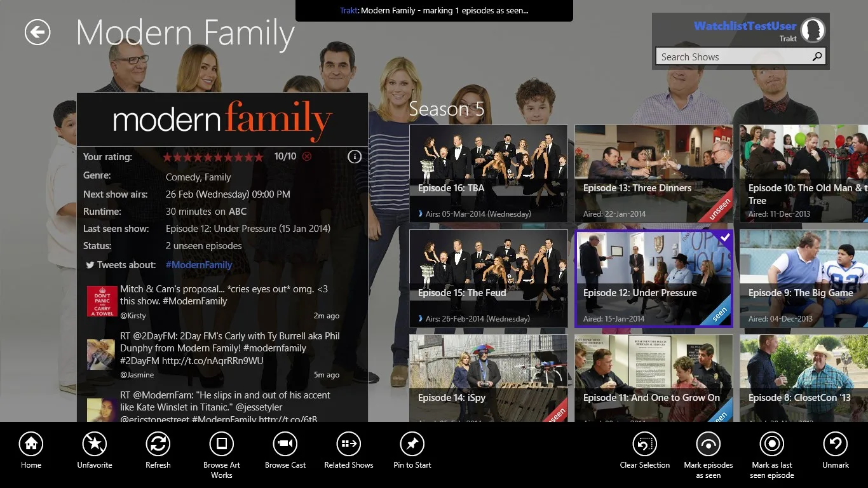868x488 pixels.
Task: Open Browse Art Works
Action: (222, 444)
